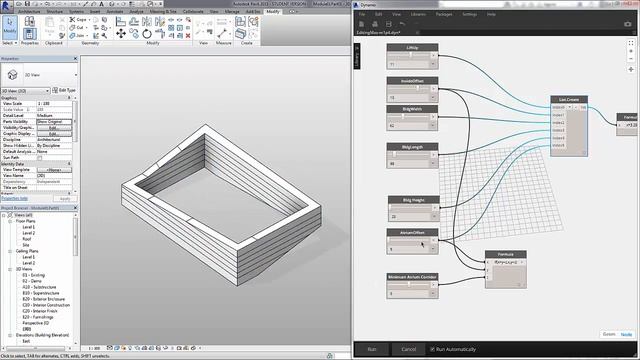640x360 pixels.
Task: Click the Save icon in Revit quick access toolbar
Action: [28, 4]
